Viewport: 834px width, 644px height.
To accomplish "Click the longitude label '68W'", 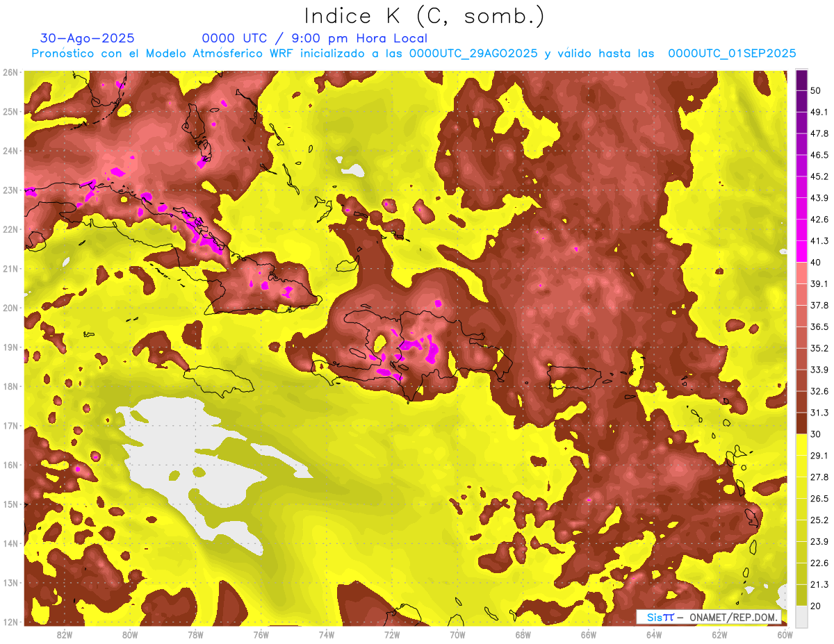I will pyautogui.click(x=523, y=634).
